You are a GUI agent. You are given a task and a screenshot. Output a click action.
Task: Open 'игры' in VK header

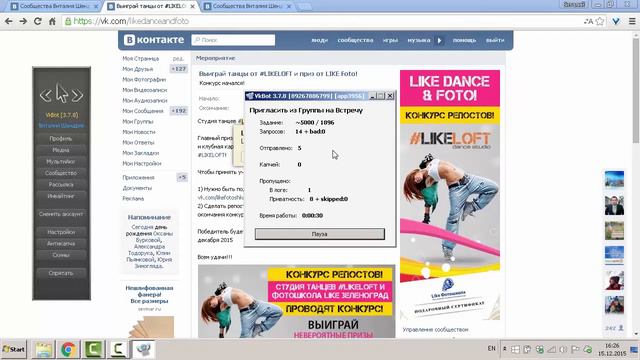point(390,40)
